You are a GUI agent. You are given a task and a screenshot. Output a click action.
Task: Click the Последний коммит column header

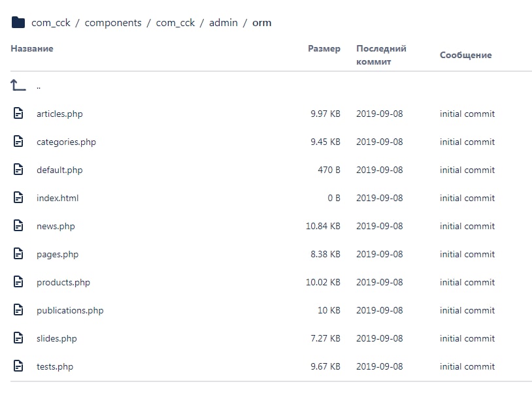(381, 55)
